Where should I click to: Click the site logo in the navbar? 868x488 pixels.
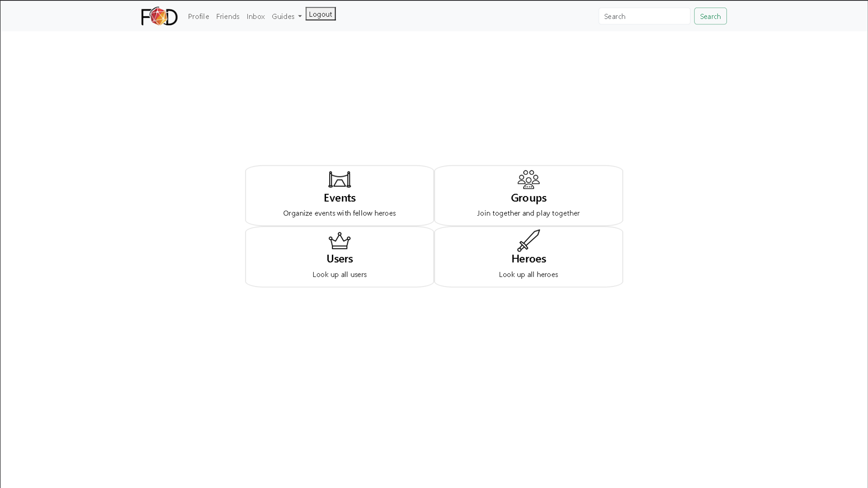[159, 16]
